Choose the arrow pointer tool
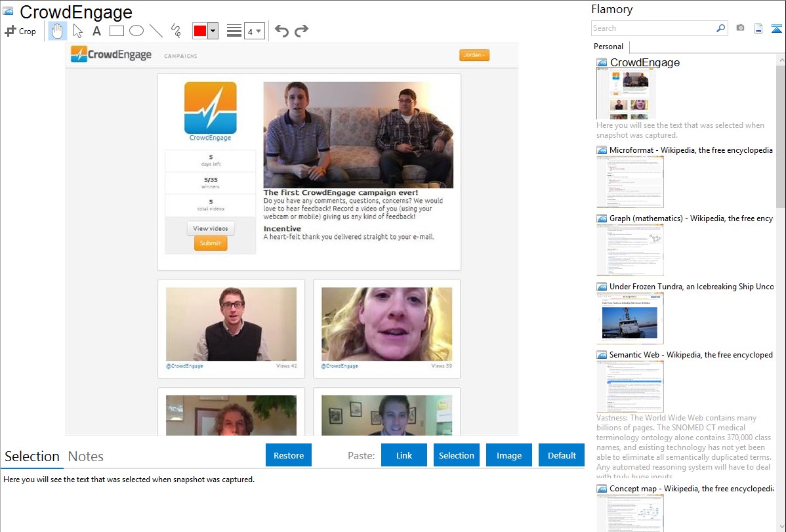786x532 pixels. click(x=77, y=31)
